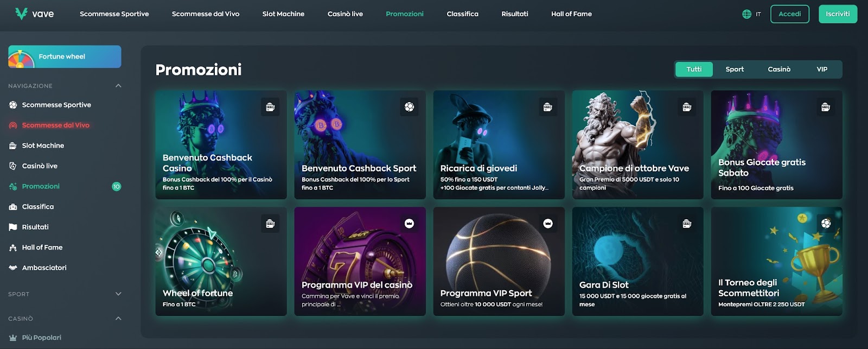Open Scommesse dal Vivo in top menu
868x349 pixels.
tap(206, 14)
